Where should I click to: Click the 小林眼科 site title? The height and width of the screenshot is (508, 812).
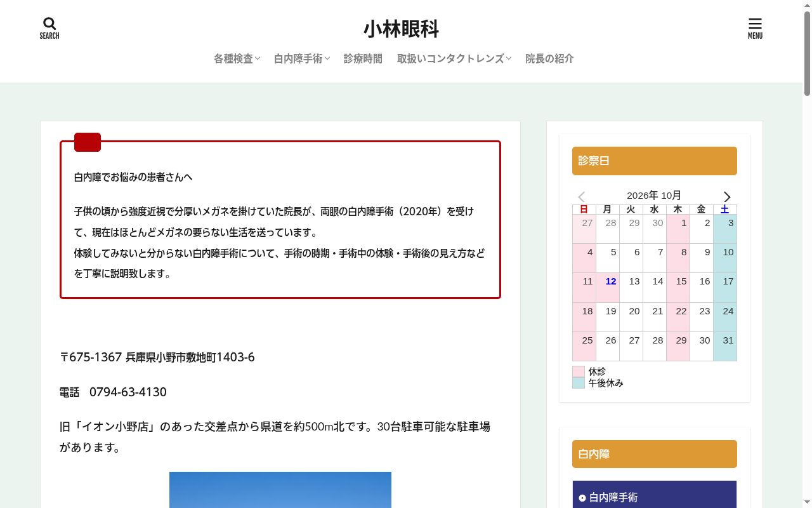point(401,29)
